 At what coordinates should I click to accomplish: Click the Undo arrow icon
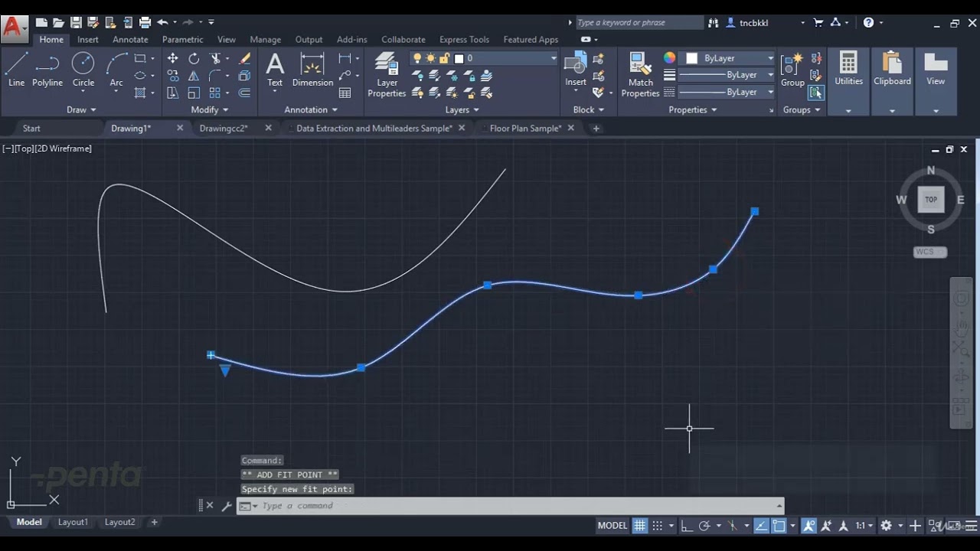[x=162, y=22]
